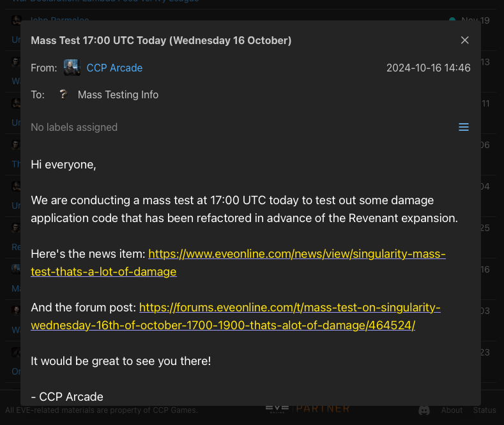Open the labels hamburger menu icon
Viewport: 504px width, 425px height.
464,127
